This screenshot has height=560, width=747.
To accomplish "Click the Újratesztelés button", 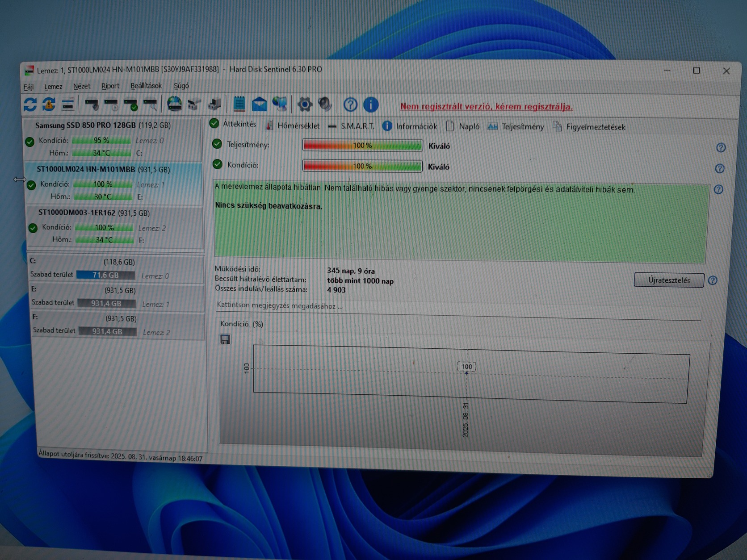I will tap(669, 280).
